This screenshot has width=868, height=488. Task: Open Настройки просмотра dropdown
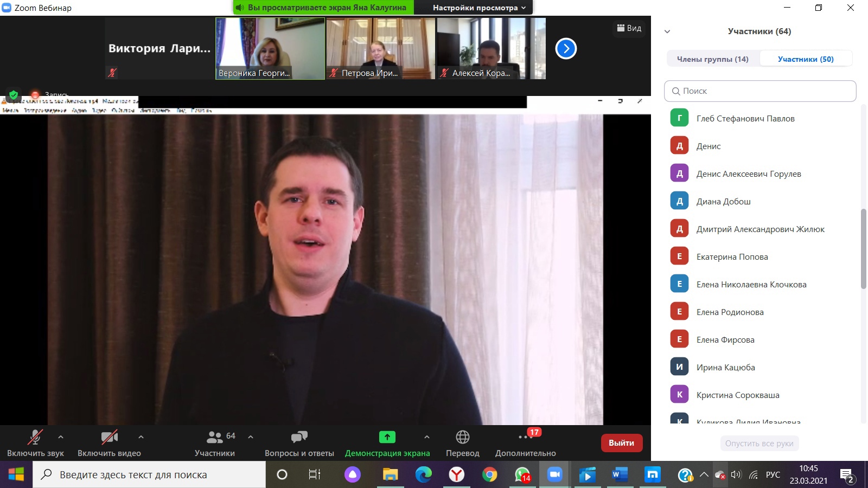tap(479, 8)
